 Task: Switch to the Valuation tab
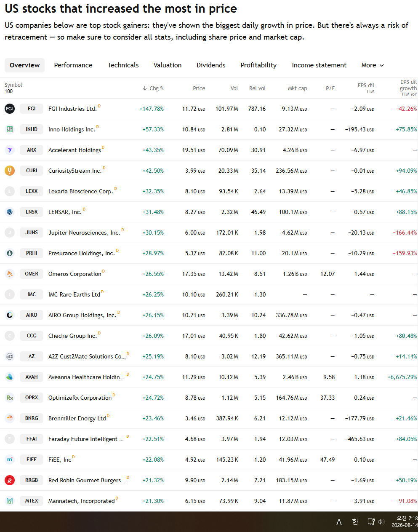(x=168, y=65)
